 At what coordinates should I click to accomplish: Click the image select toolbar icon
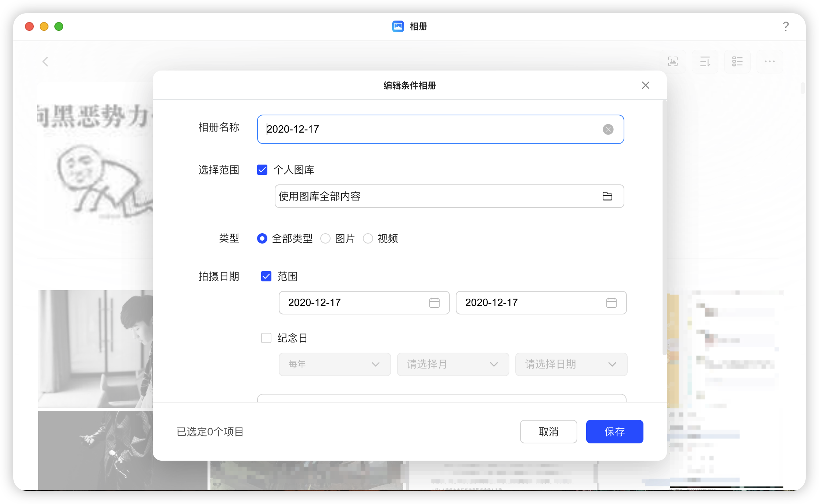click(x=672, y=62)
